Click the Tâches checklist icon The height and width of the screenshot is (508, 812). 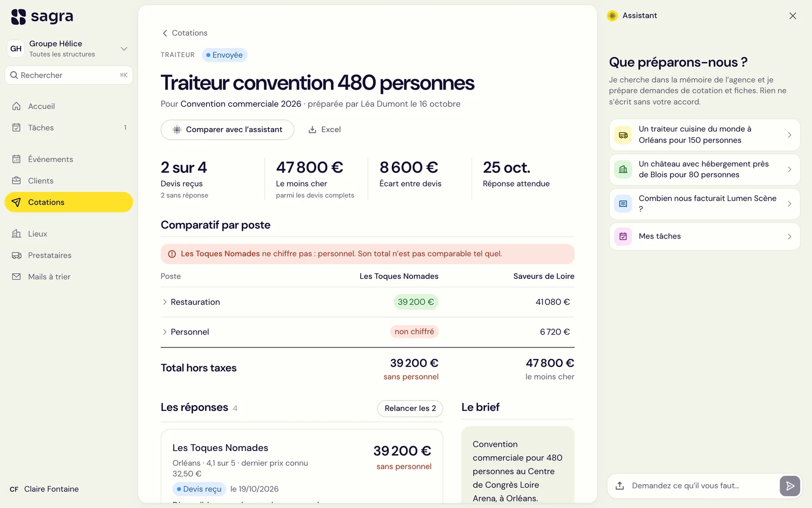(16, 128)
